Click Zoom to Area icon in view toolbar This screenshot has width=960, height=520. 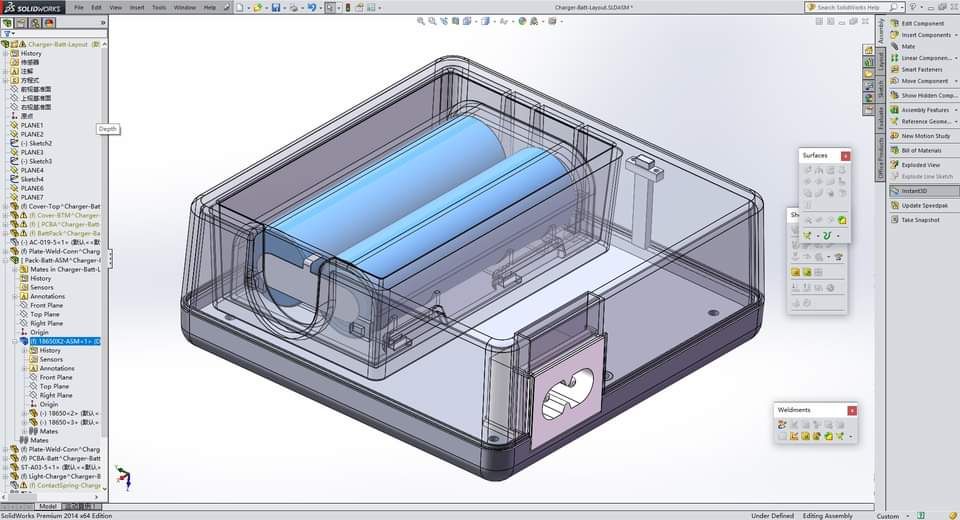pyautogui.click(x=432, y=21)
